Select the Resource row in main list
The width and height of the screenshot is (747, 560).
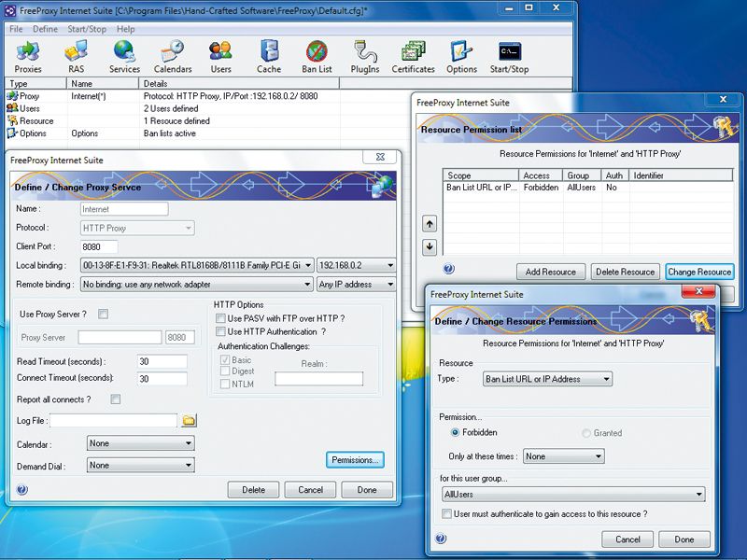click(x=172, y=121)
